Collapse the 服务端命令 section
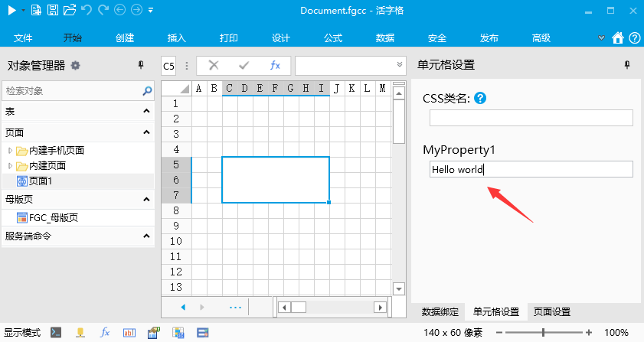Image resolution: width=644 pixels, height=342 pixels. [146, 236]
